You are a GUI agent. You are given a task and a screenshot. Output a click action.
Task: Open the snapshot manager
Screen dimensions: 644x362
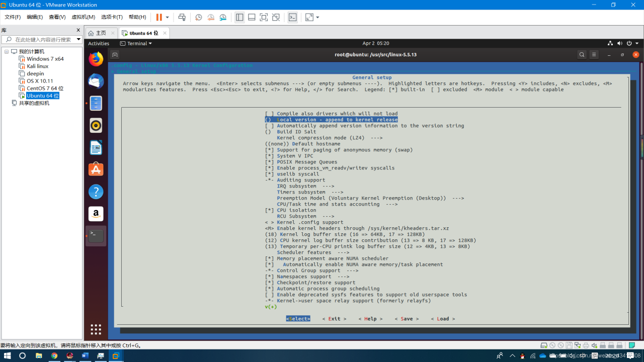point(223,17)
